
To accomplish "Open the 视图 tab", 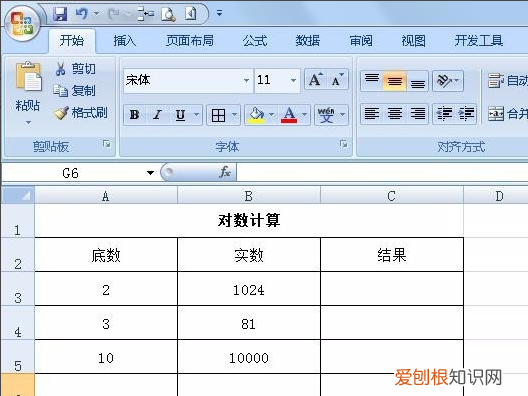I will [x=414, y=41].
